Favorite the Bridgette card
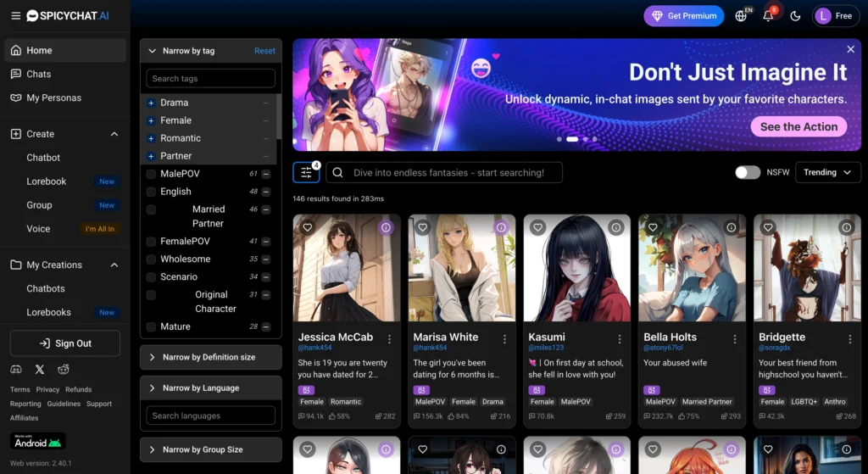 tap(768, 227)
